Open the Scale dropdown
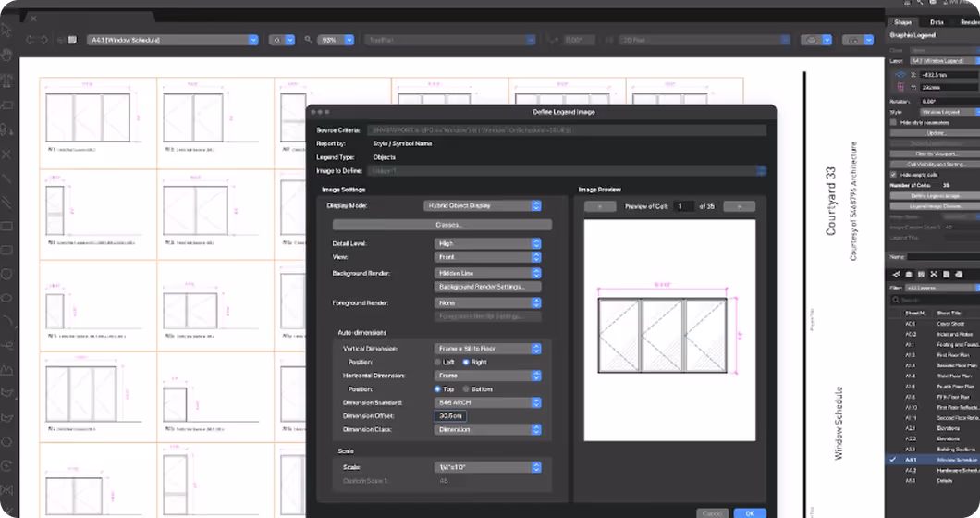This screenshot has width=980, height=518. click(x=487, y=467)
